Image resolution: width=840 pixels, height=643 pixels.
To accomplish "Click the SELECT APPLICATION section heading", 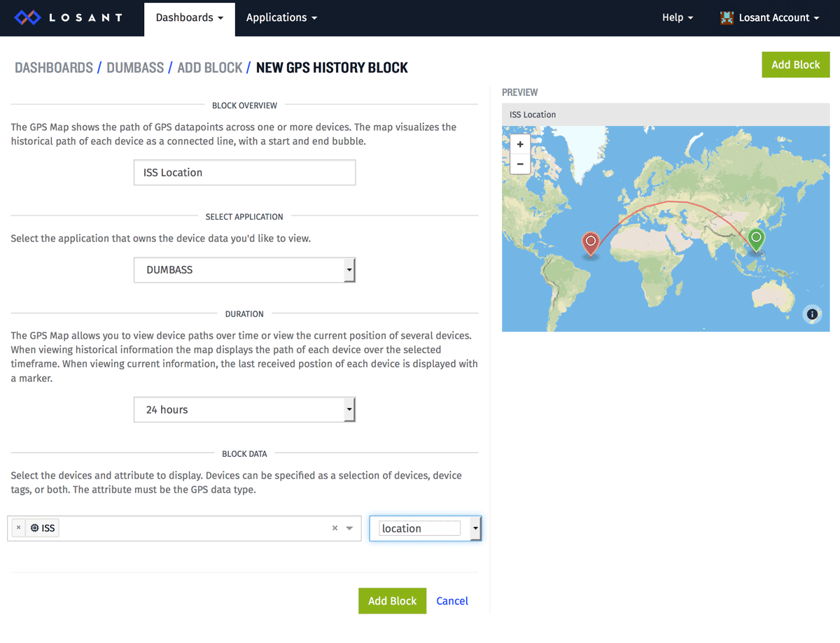I will coord(244,217).
